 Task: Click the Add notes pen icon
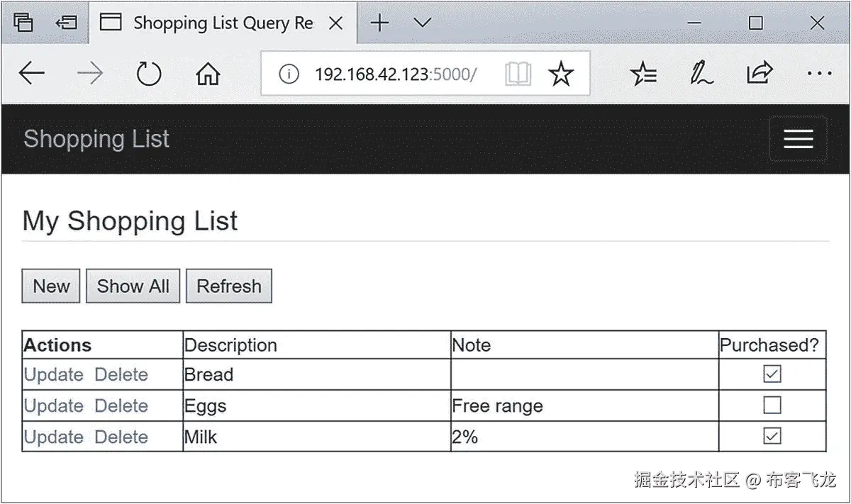[x=701, y=73]
